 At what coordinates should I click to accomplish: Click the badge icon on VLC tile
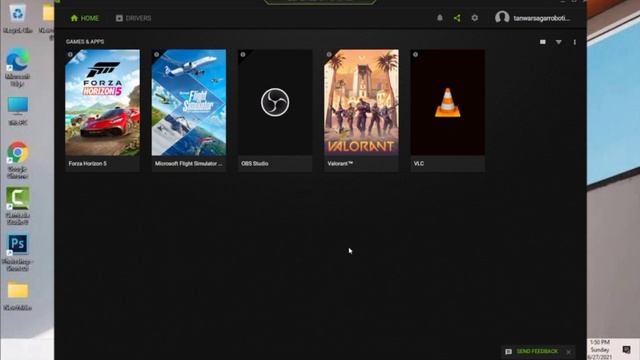(416, 54)
